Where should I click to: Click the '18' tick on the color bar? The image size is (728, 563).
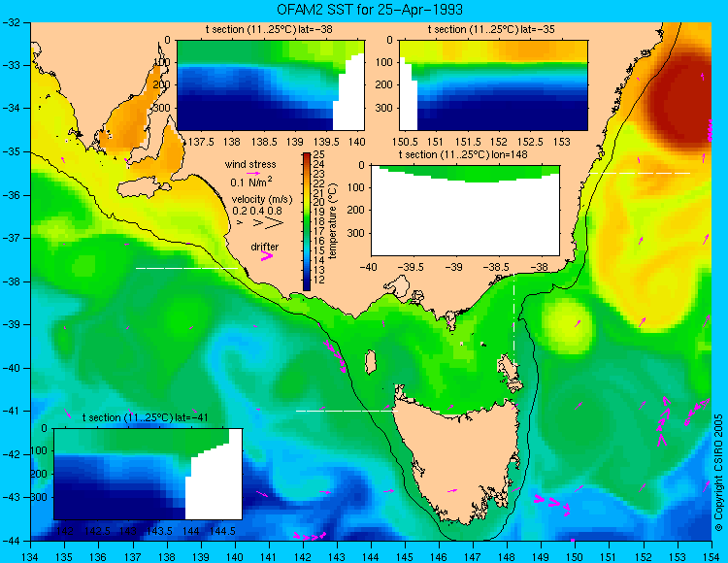[x=319, y=222]
